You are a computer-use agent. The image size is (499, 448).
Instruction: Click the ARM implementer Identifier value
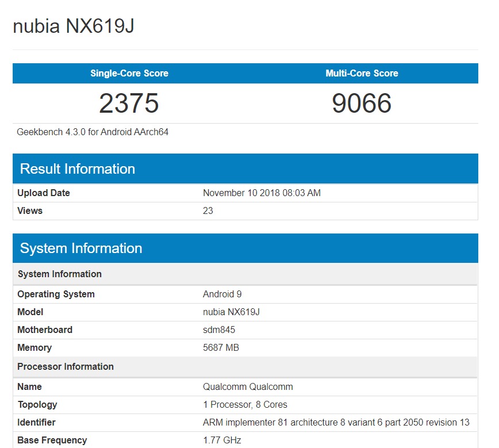(336, 422)
